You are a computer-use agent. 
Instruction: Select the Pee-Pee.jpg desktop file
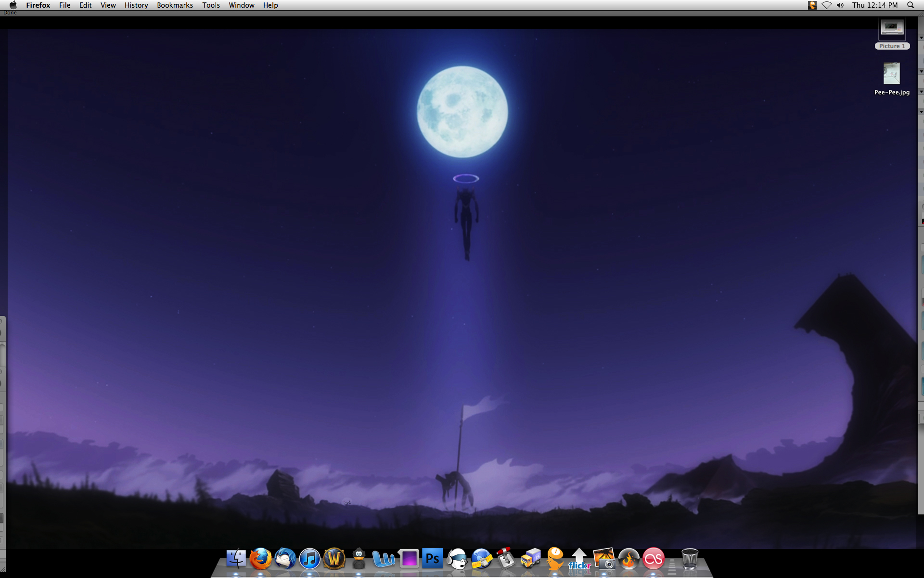point(891,74)
